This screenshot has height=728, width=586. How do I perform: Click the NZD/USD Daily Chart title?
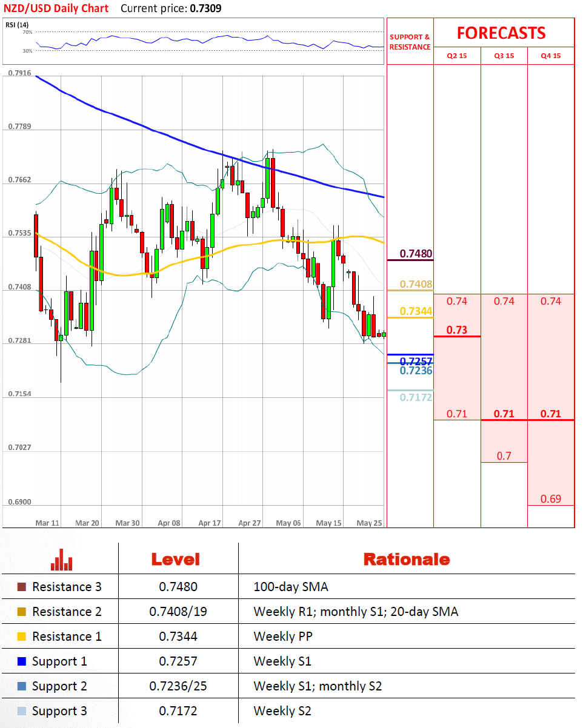(57, 8)
